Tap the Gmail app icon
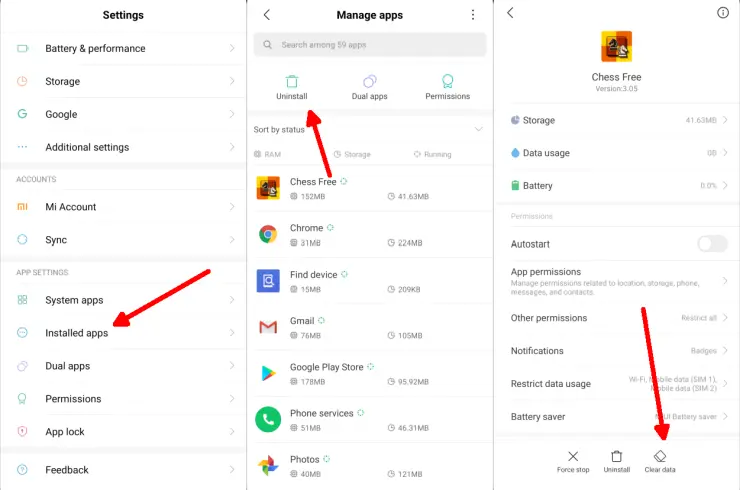 pos(268,327)
